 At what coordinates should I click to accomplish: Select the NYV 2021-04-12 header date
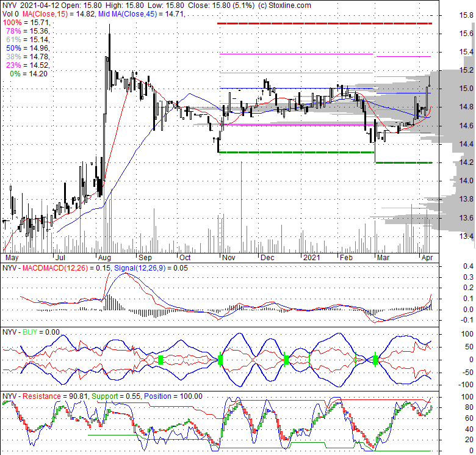coord(40,5)
